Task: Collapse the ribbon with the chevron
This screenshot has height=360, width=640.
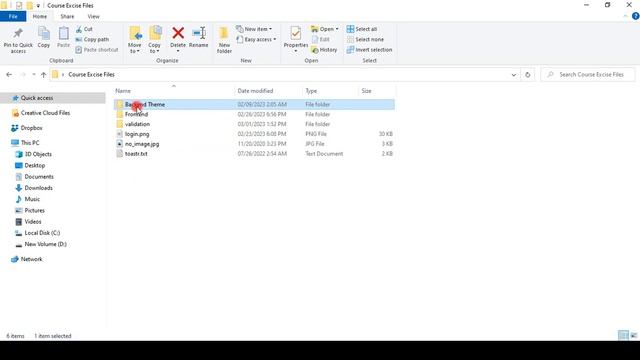Action: pos(625,16)
